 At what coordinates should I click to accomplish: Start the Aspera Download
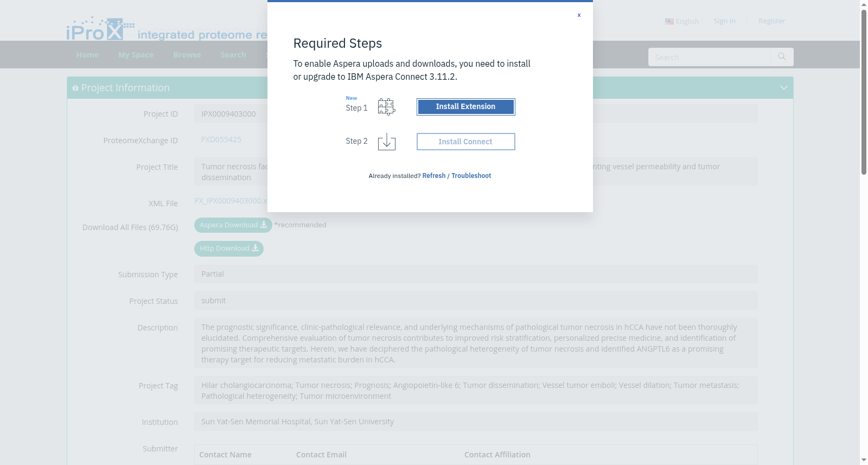pos(233,225)
